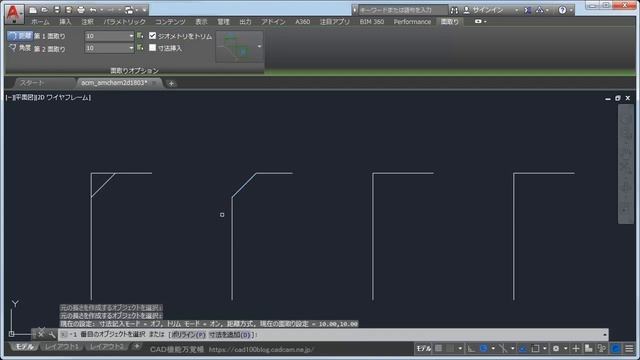Switch to the レイアウト1 layout tab
The width and height of the screenshot is (640, 360).
coord(62,347)
